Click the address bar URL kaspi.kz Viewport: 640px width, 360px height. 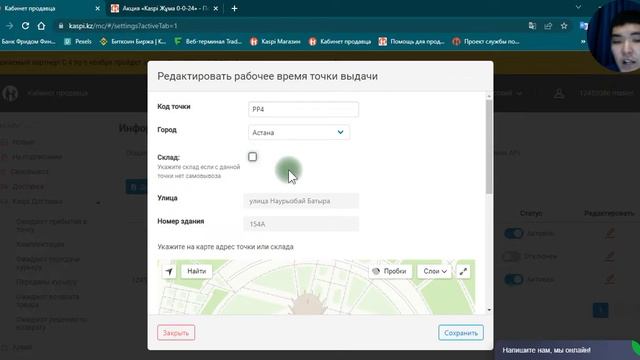(x=122, y=26)
